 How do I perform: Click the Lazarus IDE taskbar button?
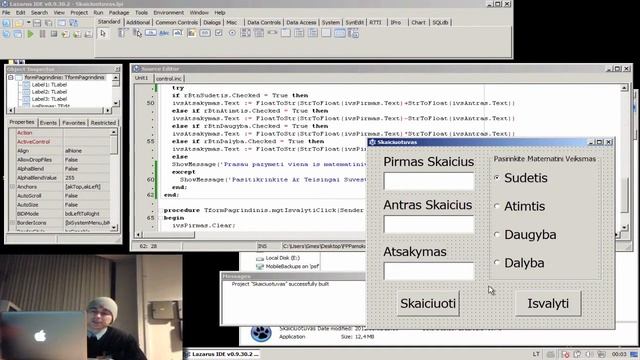(x=222, y=354)
